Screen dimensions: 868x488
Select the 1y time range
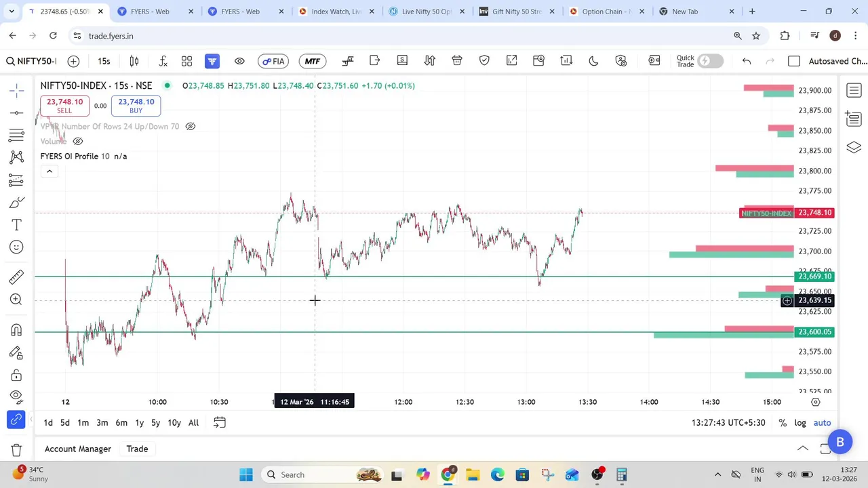point(139,423)
